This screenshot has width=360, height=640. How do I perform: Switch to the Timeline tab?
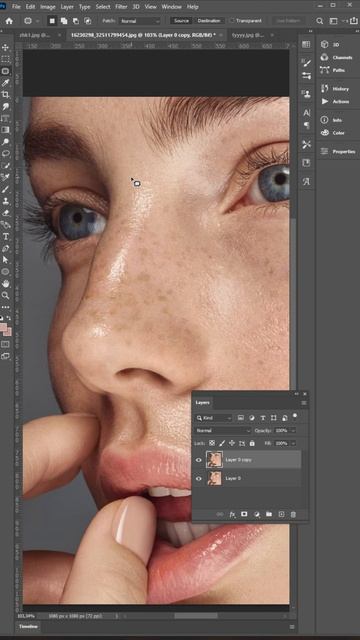coord(28,627)
